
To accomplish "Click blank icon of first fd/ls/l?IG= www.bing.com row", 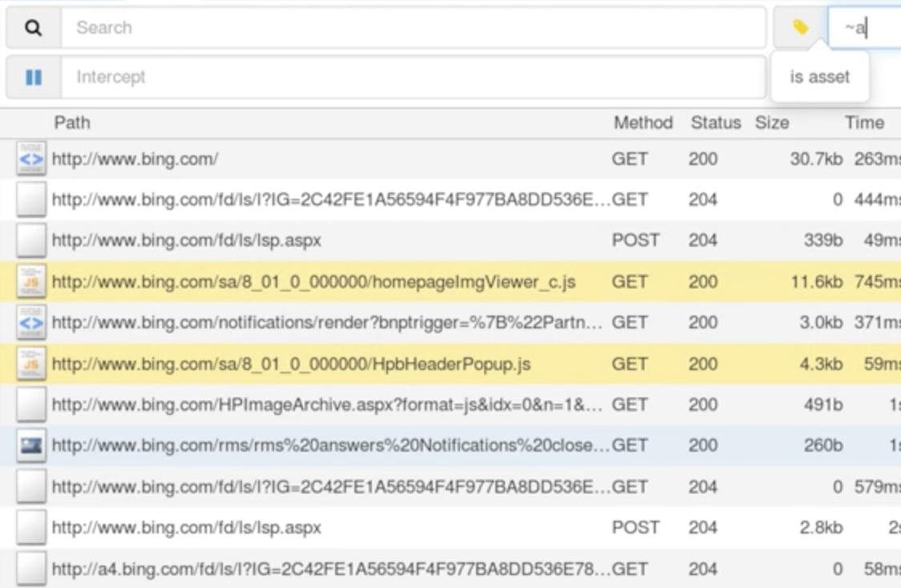I will click(x=31, y=199).
